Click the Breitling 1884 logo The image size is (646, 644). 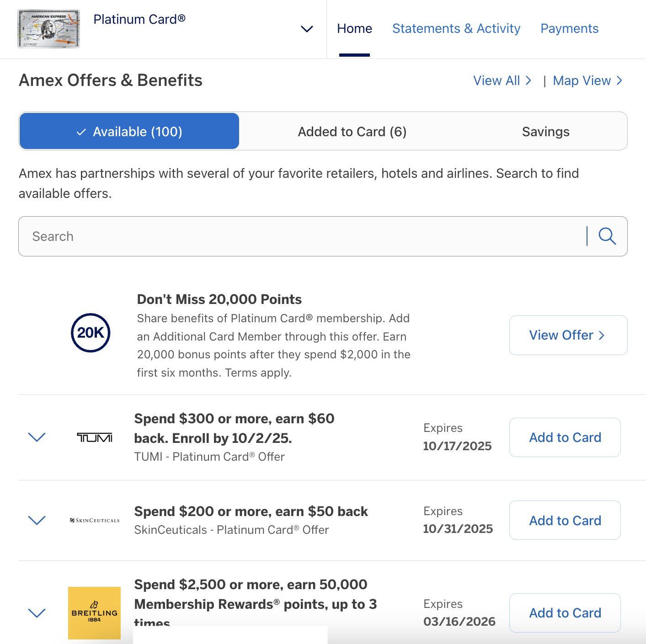94,613
